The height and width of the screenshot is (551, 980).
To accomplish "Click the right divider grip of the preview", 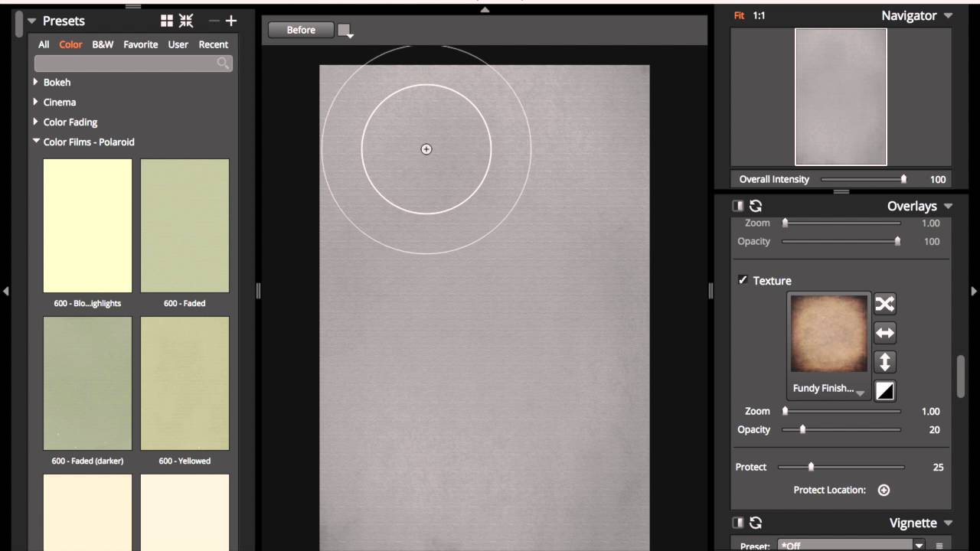I will [x=710, y=291].
